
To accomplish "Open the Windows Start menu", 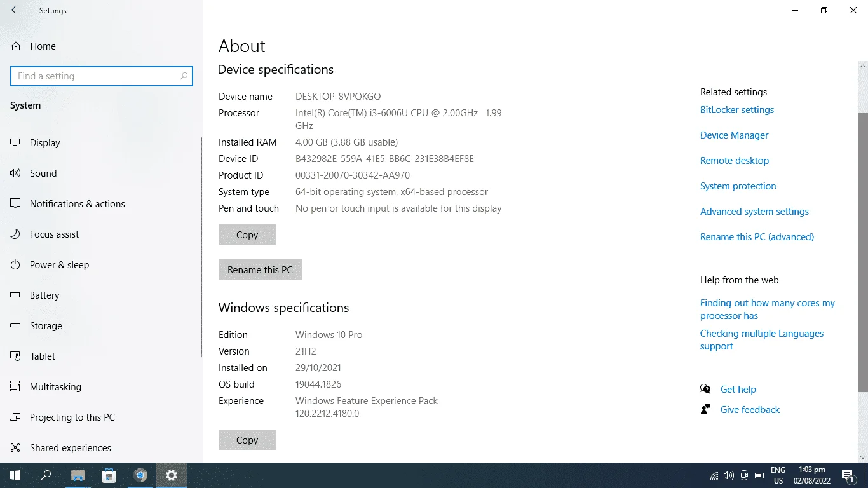I will (x=15, y=475).
